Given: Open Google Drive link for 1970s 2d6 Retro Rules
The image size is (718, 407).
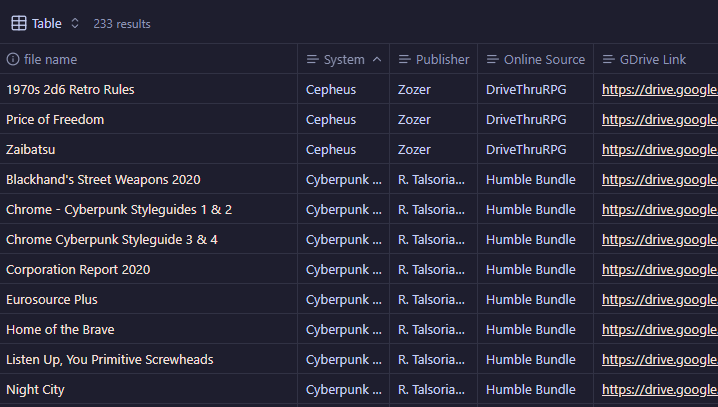Looking at the screenshot, I should coord(659,89).
